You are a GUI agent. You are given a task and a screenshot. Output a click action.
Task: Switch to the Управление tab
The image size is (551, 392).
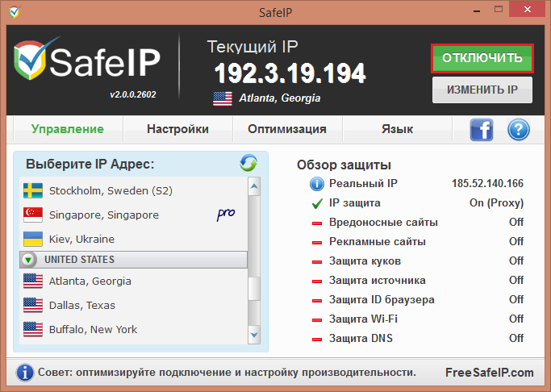tap(68, 129)
